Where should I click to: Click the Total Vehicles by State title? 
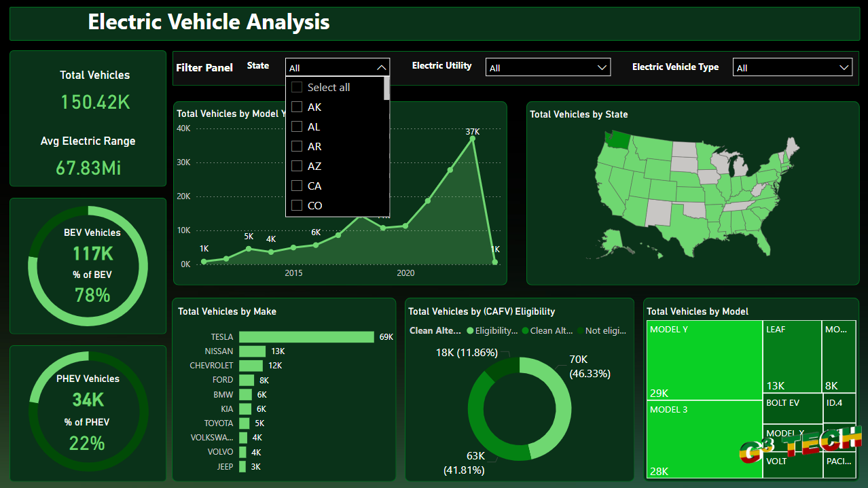coord(579,114)
